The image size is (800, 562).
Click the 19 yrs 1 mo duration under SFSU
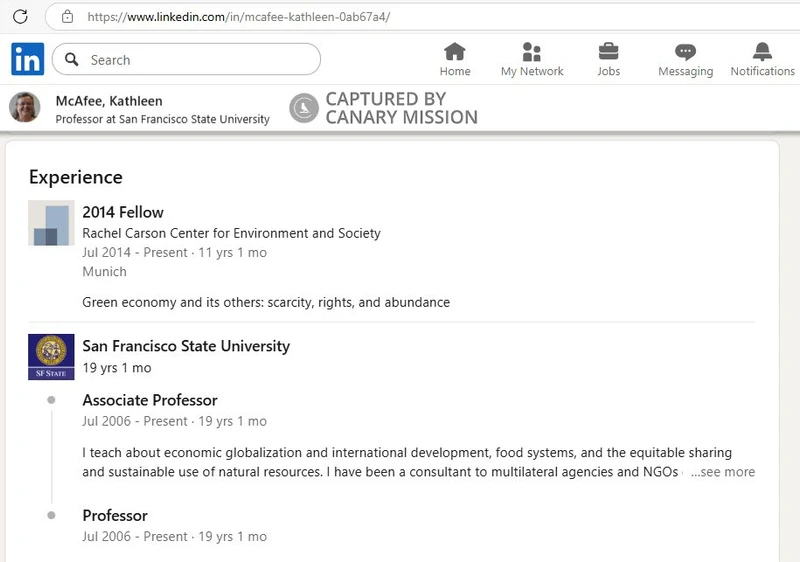tap(117, 368)
